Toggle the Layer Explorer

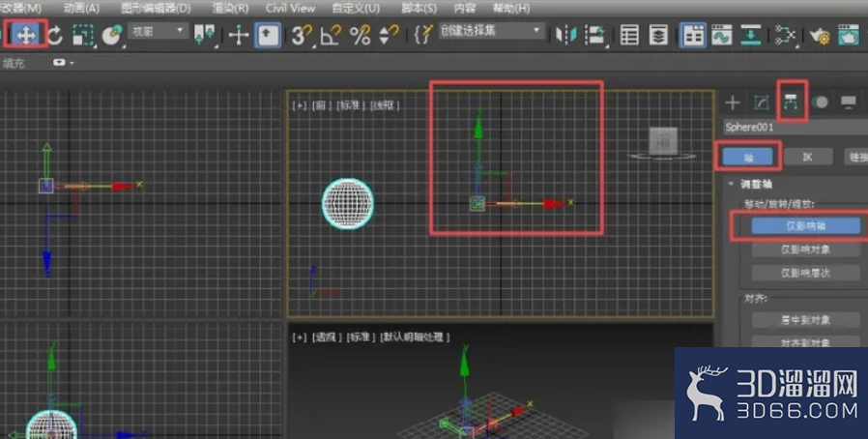click(658, 36)
